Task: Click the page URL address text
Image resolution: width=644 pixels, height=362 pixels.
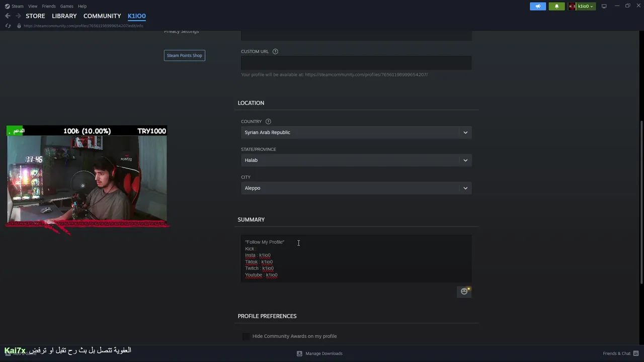Action: pyautogui.click(x=84, y=26)
